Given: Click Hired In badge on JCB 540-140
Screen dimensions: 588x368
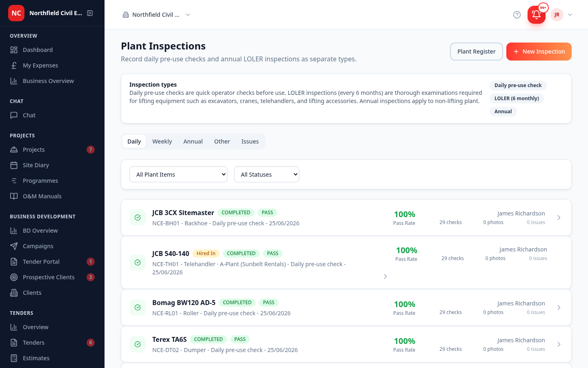Looking at the screenshot, I should pos(206,254).
